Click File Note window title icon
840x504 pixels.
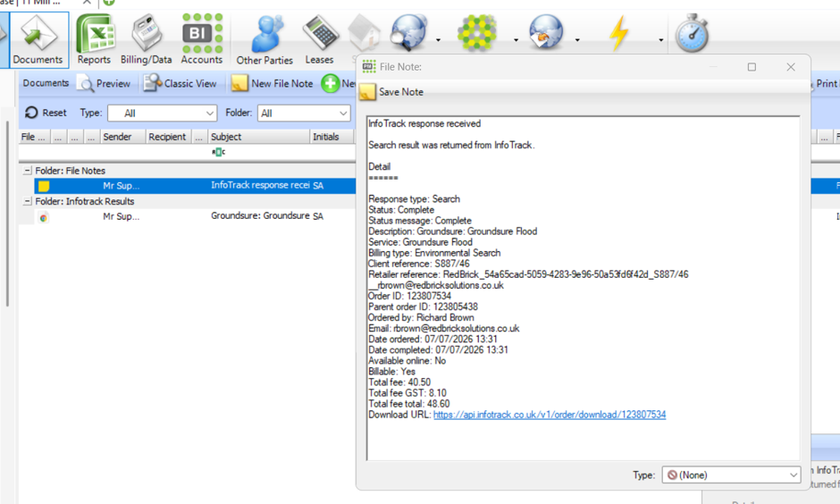(368, 66)
